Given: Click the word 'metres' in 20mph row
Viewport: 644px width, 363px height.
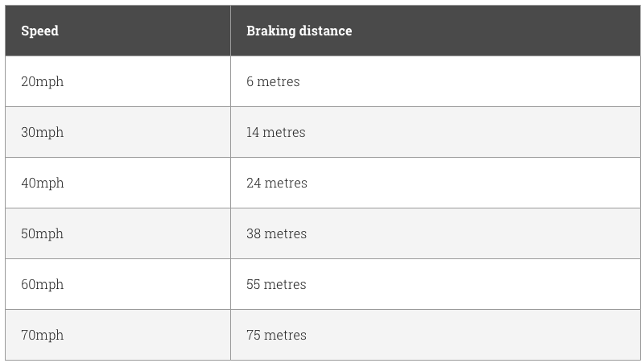Looking at the screenshot, I should [279, 81].
